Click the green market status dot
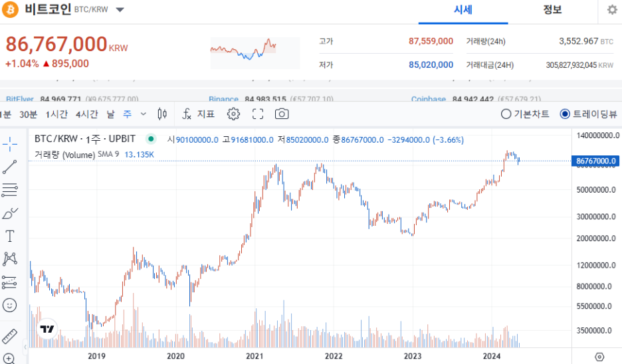 click(x=151, y=139)
